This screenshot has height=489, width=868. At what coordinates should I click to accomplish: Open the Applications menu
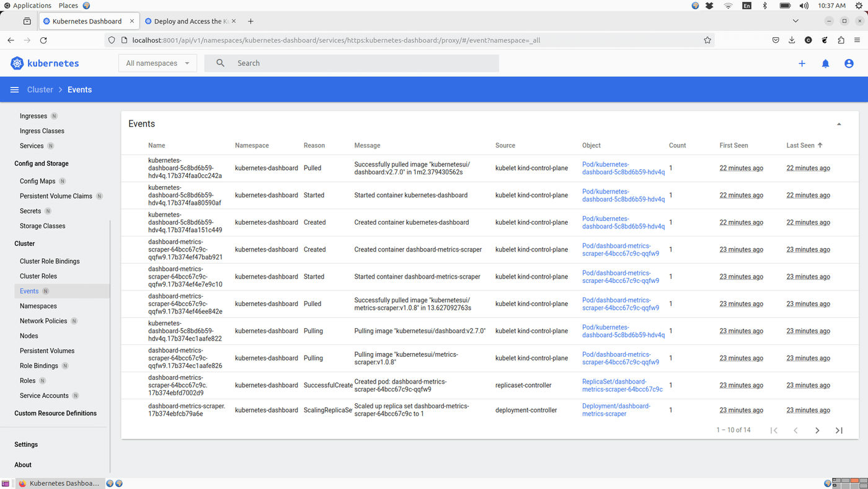[28, 6]
